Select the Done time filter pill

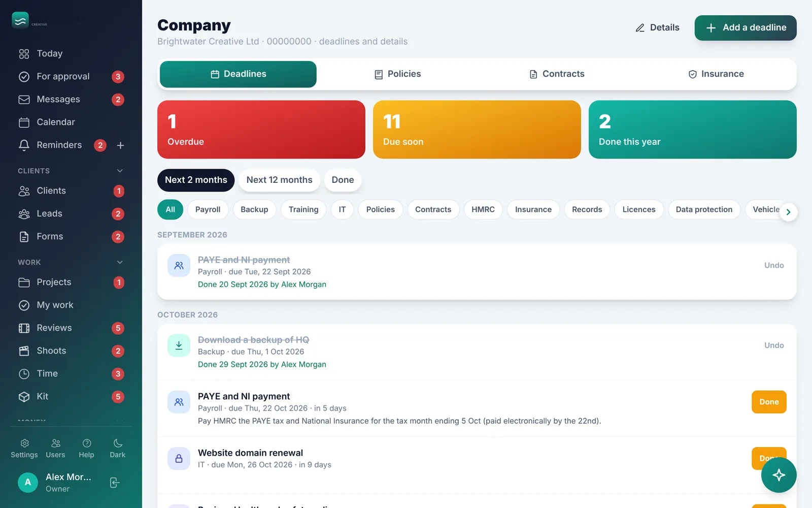pyautogui.click(x=343, y=180)
